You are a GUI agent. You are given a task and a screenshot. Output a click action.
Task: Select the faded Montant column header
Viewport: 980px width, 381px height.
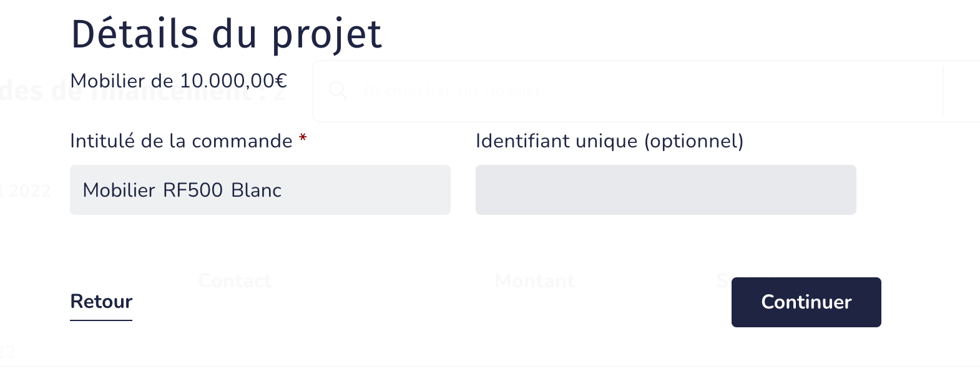[534, 281]
